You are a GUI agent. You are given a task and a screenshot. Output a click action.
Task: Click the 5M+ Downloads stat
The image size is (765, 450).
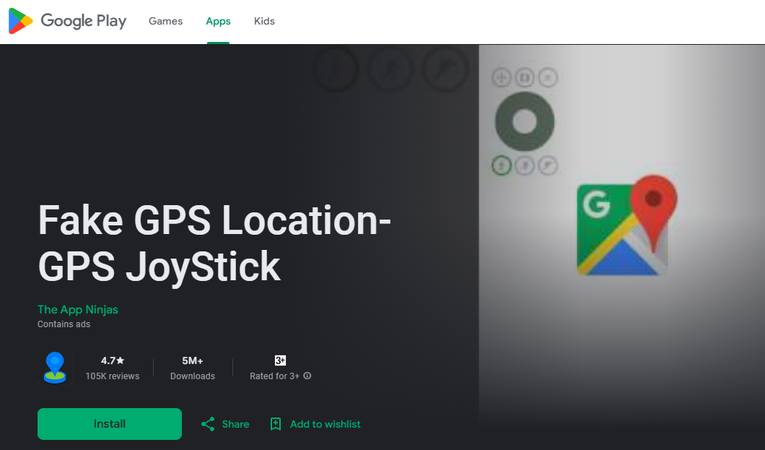pos(192,368)
